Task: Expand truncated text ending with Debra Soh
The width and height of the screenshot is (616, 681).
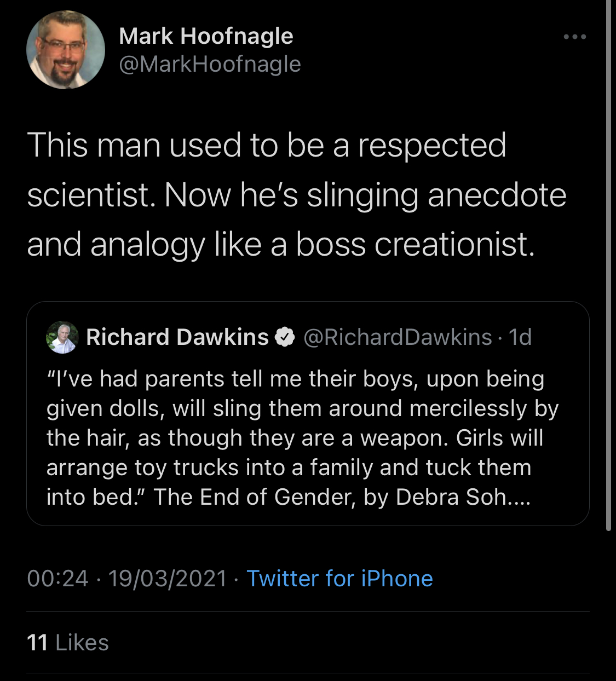Action: (x=518, y=497)
